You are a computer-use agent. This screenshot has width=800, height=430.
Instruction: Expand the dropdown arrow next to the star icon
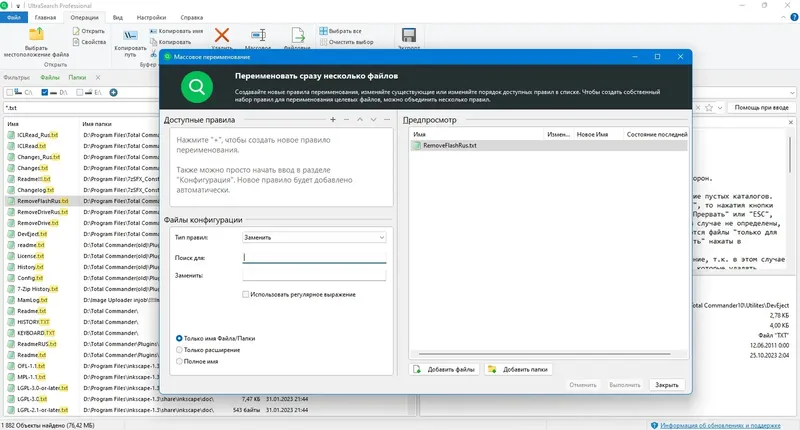coord(720,108)
